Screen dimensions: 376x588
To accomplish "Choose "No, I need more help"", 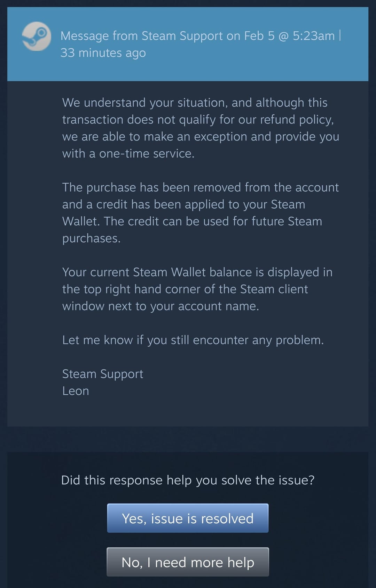I will pos(188,562).
